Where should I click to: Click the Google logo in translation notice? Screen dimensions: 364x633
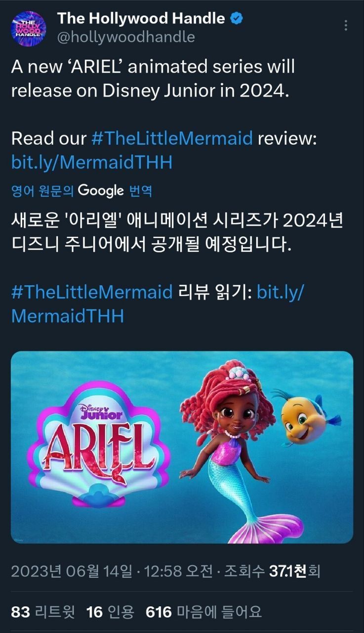[101, 190]
